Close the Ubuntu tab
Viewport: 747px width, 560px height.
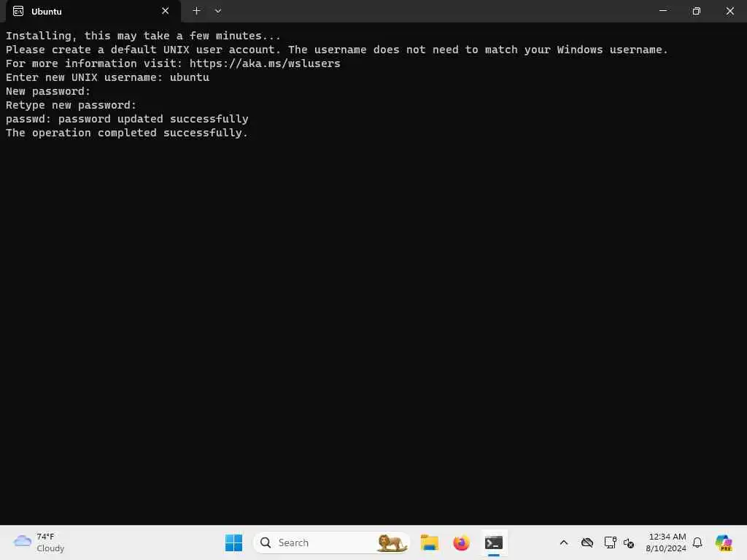[166, 11]
